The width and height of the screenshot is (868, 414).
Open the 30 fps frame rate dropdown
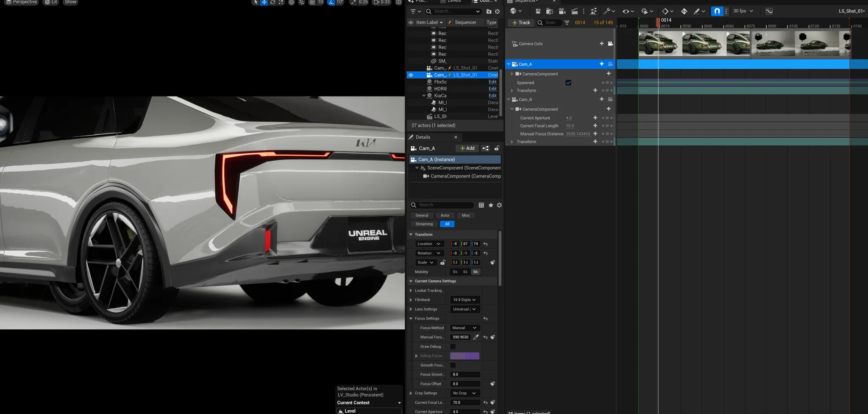pyautogui.click(x=743, y=11)
